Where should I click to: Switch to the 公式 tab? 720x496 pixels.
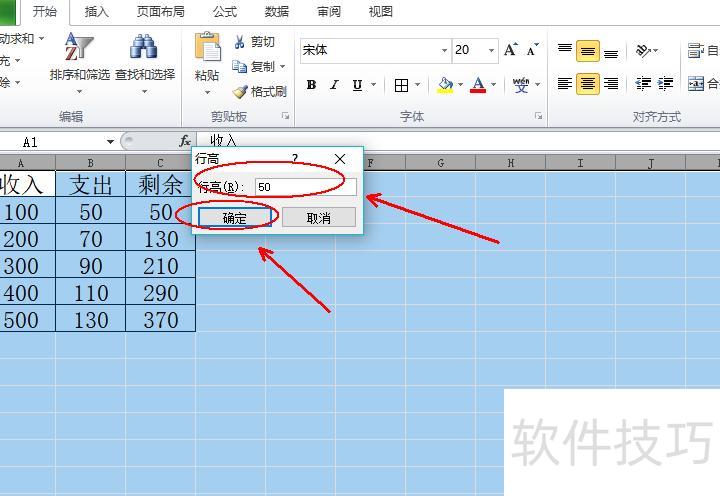click(225, 11)
